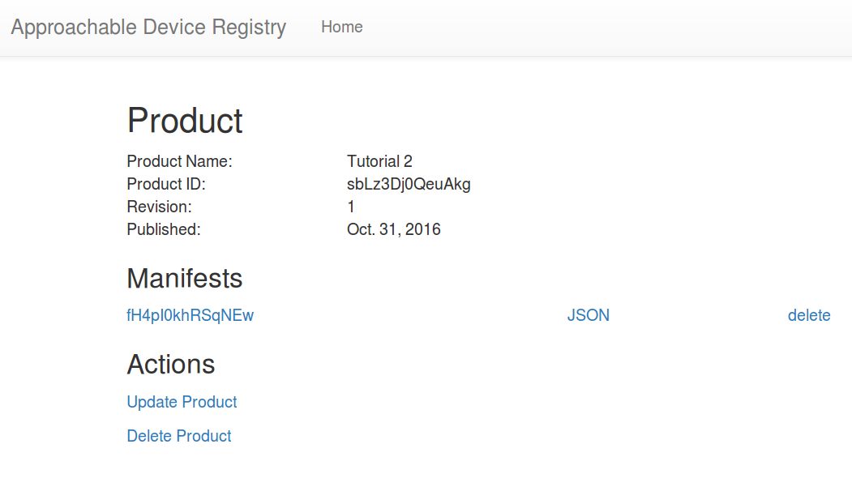852x504 pixels.
Task: Select the Update Product action
Action: tap(182, 402)
